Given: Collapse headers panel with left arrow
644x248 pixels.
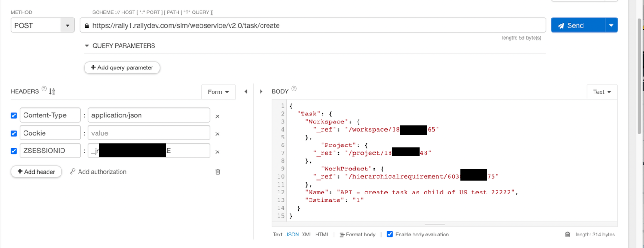Looking at the screenshot, I should (246, 91).
